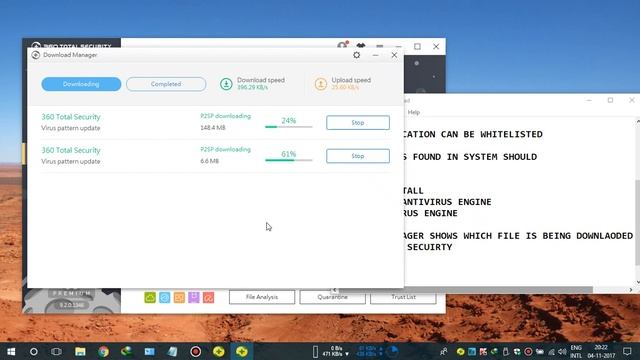640x360 pixels.
Task: Launch Google Chrome from the taskbar
Action: pyautogui.click(x=103, y=351)
